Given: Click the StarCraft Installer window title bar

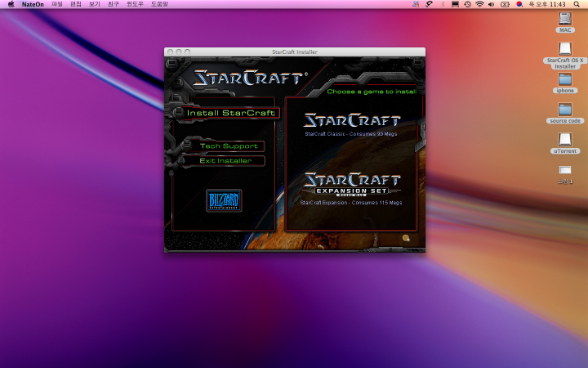Looking at the screenshot, I should 295,52.
